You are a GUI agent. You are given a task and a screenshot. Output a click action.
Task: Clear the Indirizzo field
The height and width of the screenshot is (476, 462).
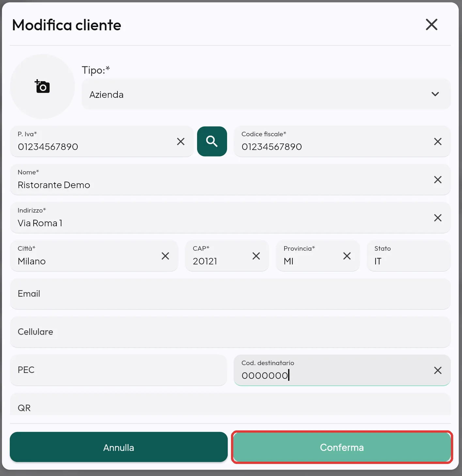click(x=438, y=218)
